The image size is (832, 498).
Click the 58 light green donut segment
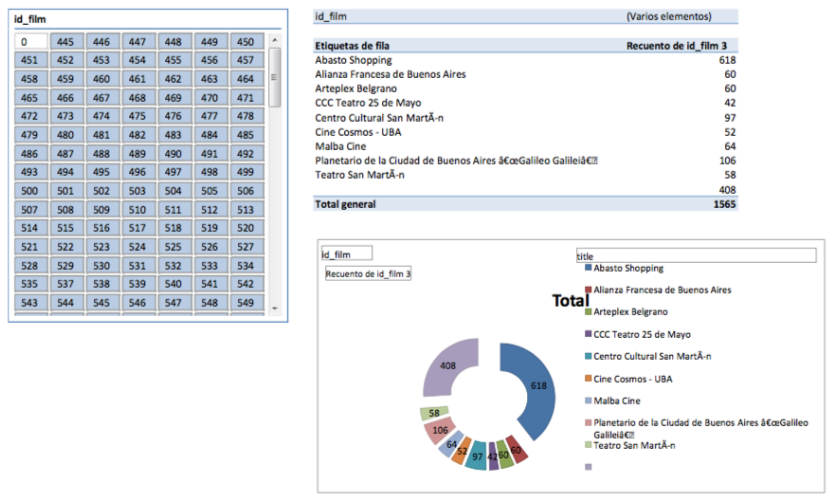point(434,413)
